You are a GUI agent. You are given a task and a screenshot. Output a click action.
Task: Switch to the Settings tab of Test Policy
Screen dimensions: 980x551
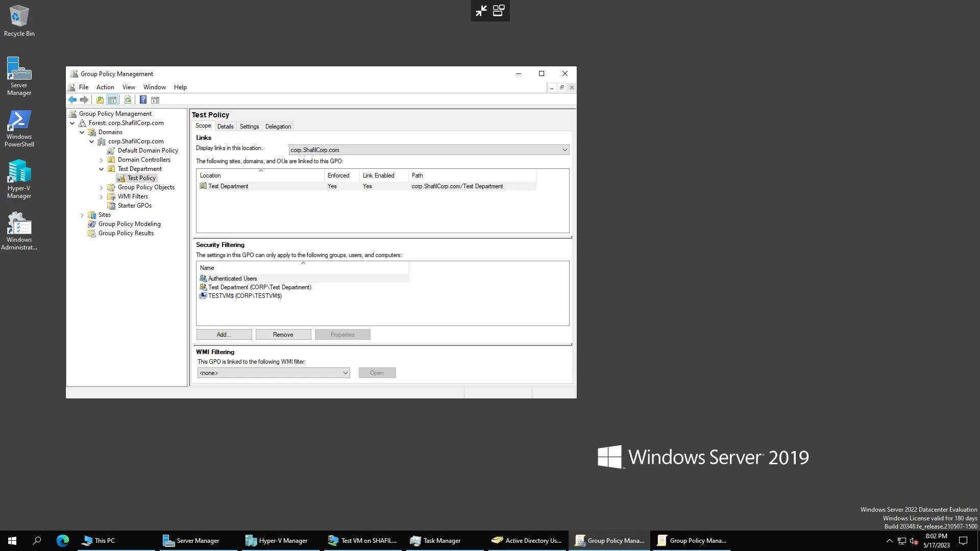pyautogui.click(x=249, y=126)
